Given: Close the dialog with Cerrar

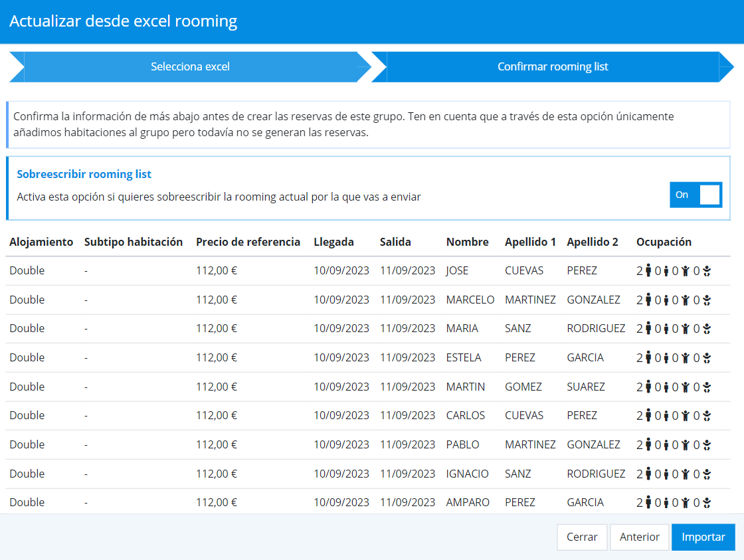Looking at the screenshot, I should (582, 537).
